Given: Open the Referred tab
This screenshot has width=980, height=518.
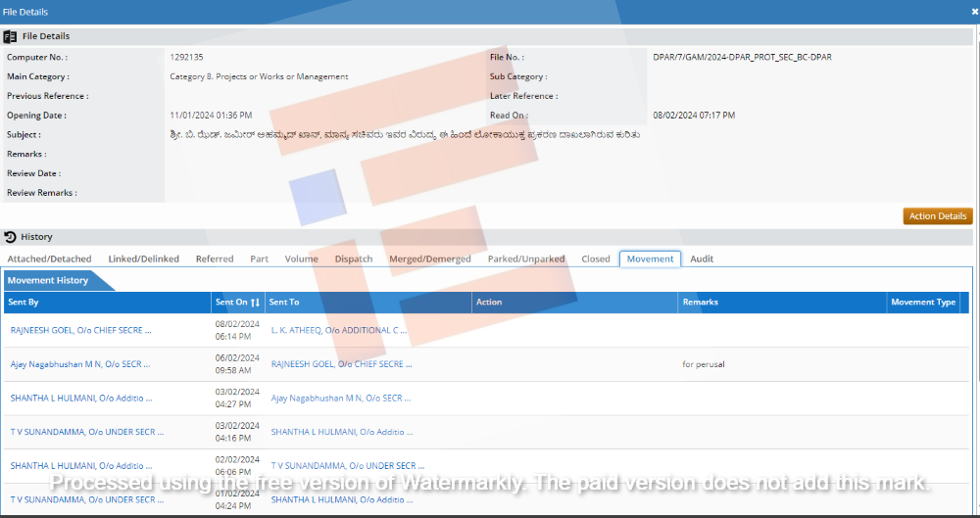Looking at the screenshot, I should pos(215,259).
